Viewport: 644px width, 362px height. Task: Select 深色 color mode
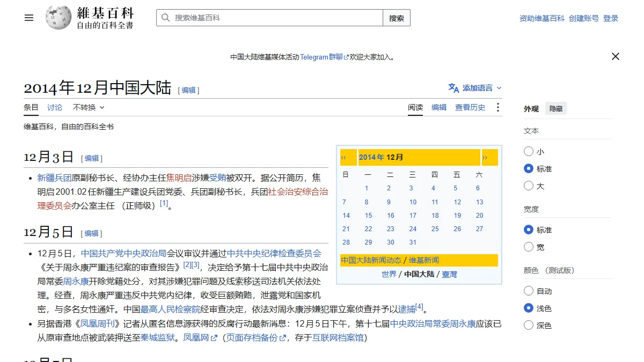click(x=529, y=326)
